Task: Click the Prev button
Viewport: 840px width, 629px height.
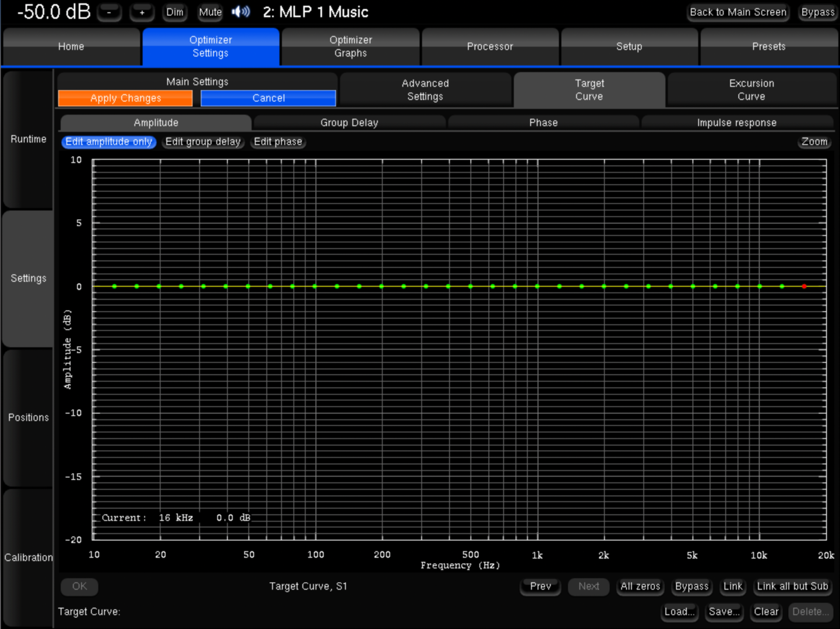Action: point(541,586)
